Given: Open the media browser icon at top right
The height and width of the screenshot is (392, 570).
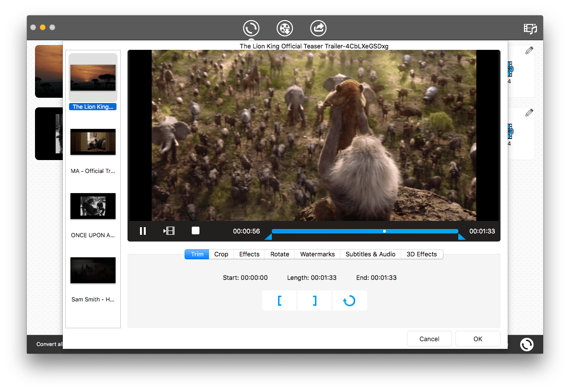Looking at the screenshot, I should pos(530,28).
